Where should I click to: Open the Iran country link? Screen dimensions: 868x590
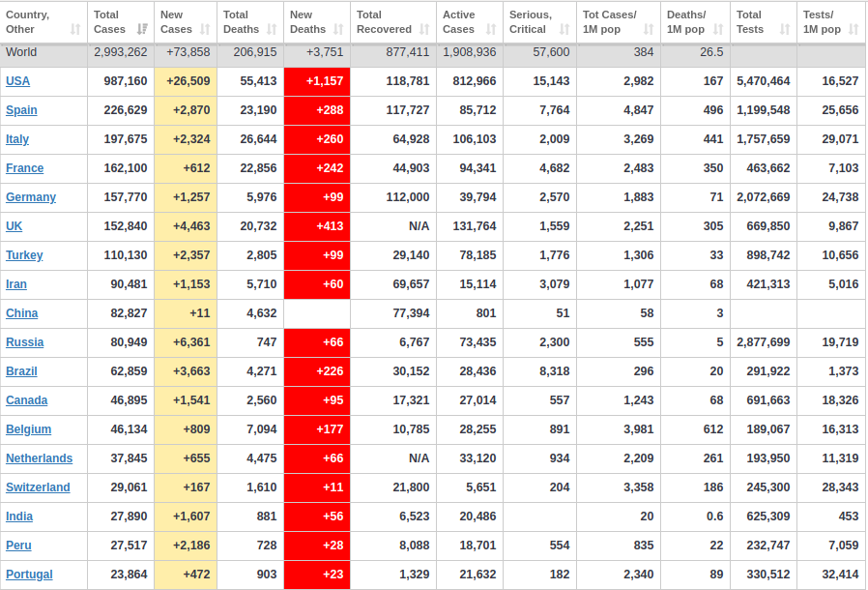(16, 284)
